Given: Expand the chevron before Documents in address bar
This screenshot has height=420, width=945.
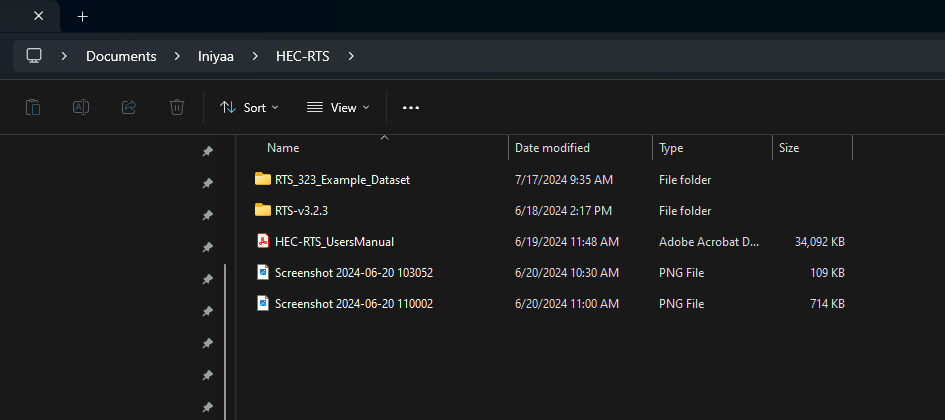Looking at the screenshot, I should tap(64, 56).
